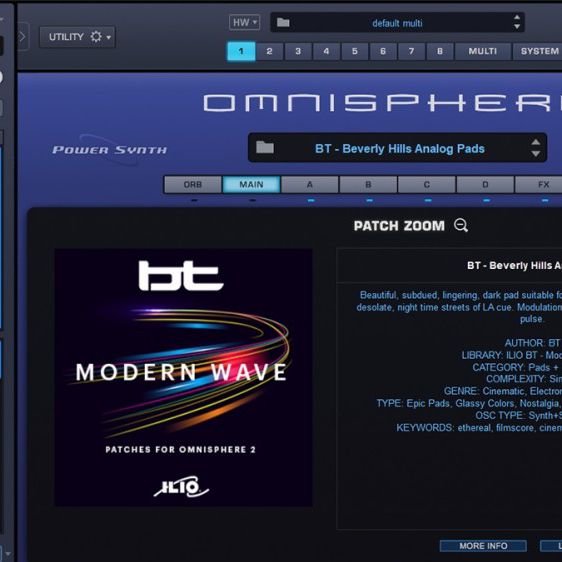The height and width of the screenshot is (562, 562).
Task: Switch to layer B tab
Action: pos(368,185)
